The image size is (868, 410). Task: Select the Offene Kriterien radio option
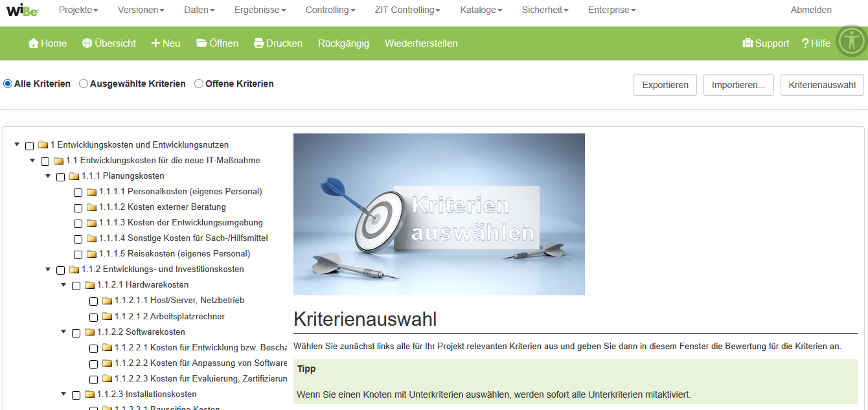pos(199,84)
